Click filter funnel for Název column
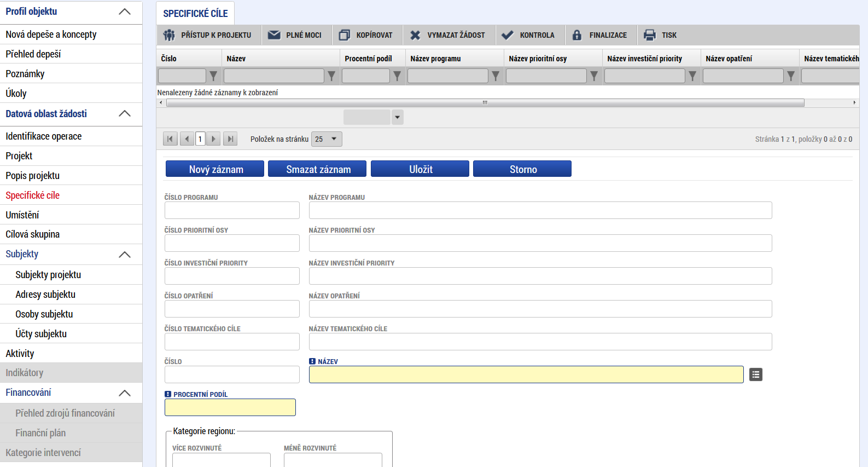The width and height of the screenshot is (868, 467). [331, 76]
